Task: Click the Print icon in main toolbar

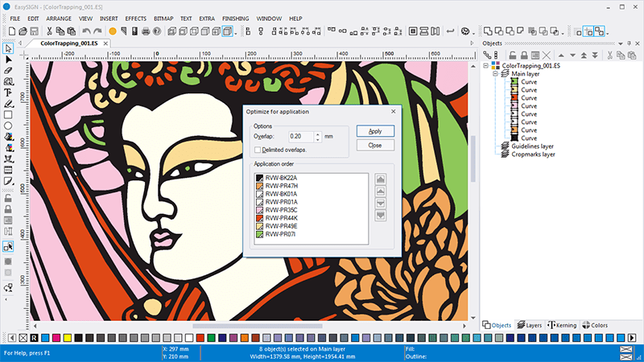Action: (146, 31)
